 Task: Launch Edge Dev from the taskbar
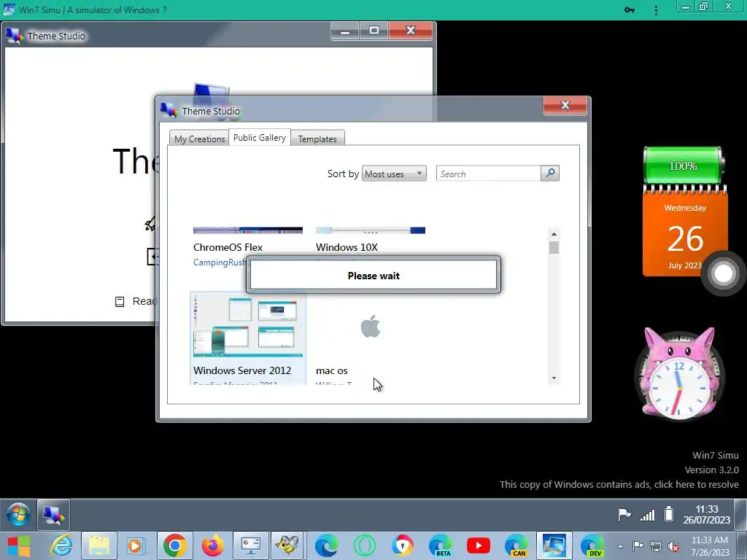tap(592, 545)
